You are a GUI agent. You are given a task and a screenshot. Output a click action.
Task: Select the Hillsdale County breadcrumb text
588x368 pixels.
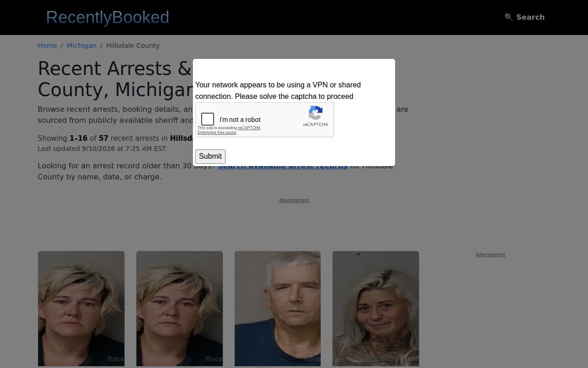tap(133, 46)
